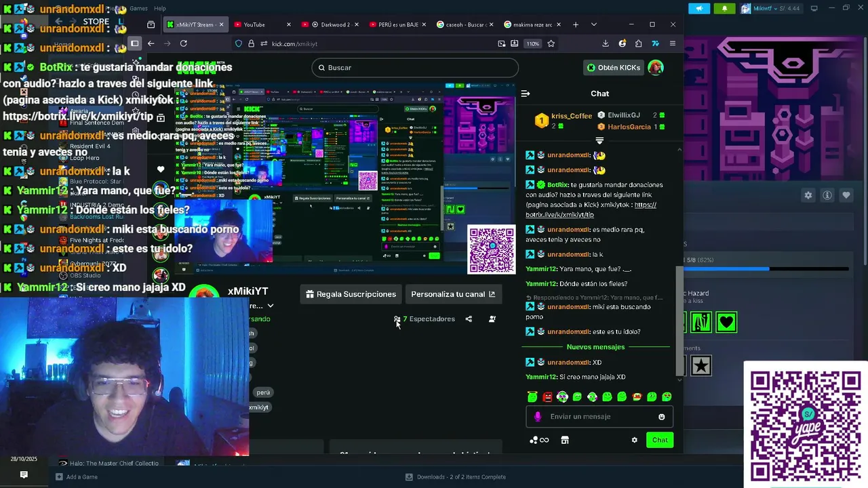Click the Enviar un mensaje field
The height and width of the screenshot is (488, 868).
pos(600,417)
